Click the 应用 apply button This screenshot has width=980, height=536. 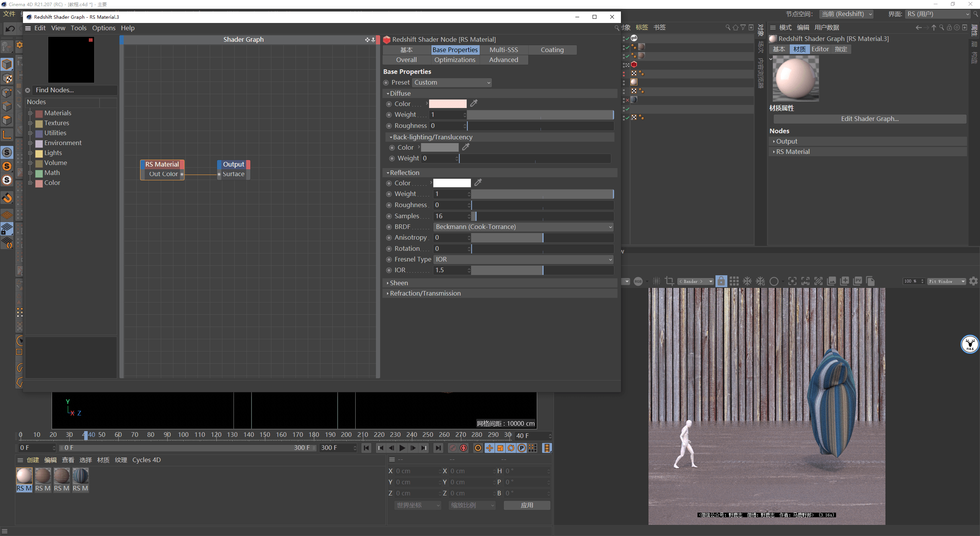(x=527, y=505)
